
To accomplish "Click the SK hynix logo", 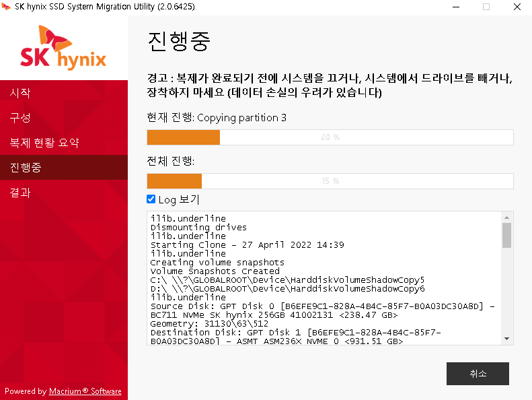I will tap(63, 48).
